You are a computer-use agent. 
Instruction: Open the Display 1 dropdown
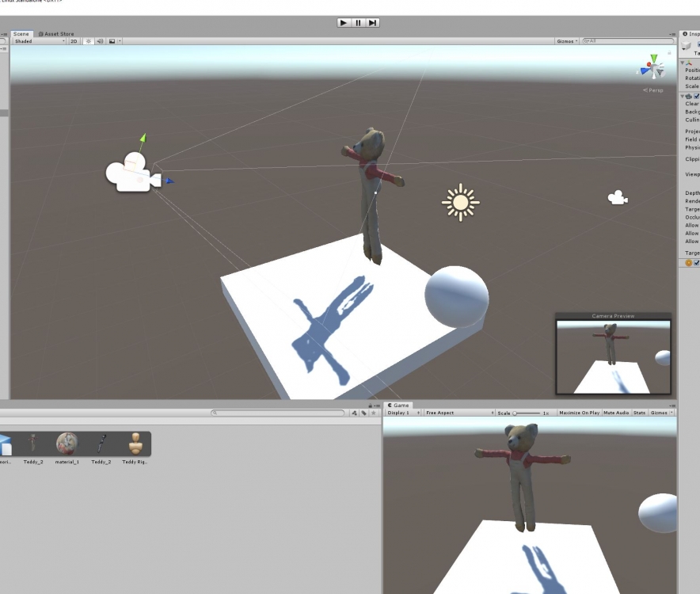tap(402, 413)
